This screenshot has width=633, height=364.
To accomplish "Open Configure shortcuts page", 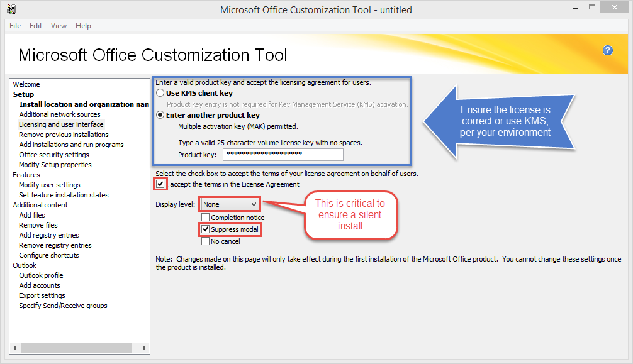I will tap(49, 255).
